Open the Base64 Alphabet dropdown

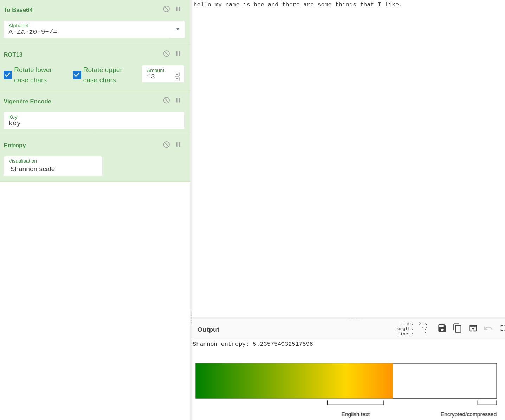coord(177,29)
